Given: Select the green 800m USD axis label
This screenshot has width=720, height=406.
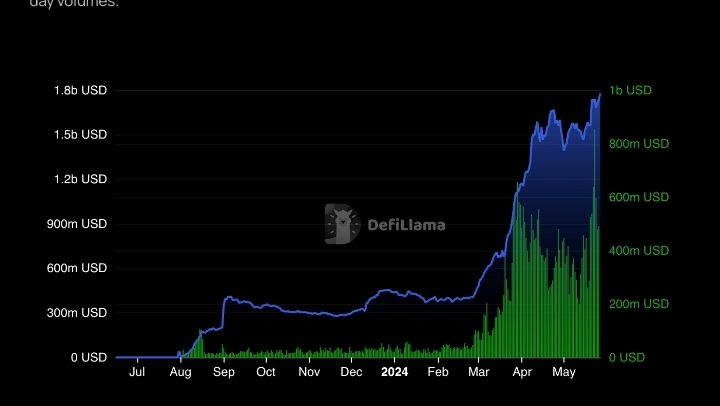Looking at the screenshot, I should coord(639,144).
